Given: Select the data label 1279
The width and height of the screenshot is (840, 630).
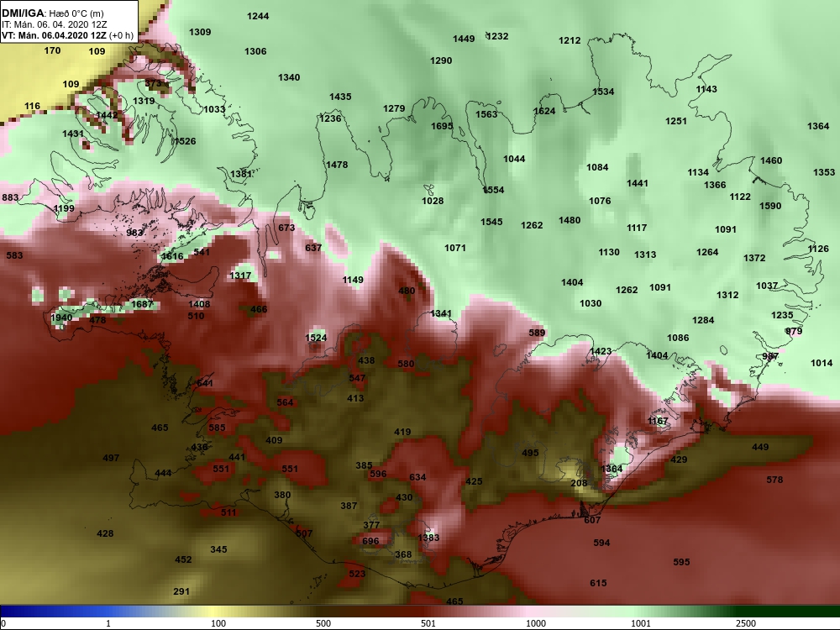Looking at the screenshot, I should [x=394, y=108].
